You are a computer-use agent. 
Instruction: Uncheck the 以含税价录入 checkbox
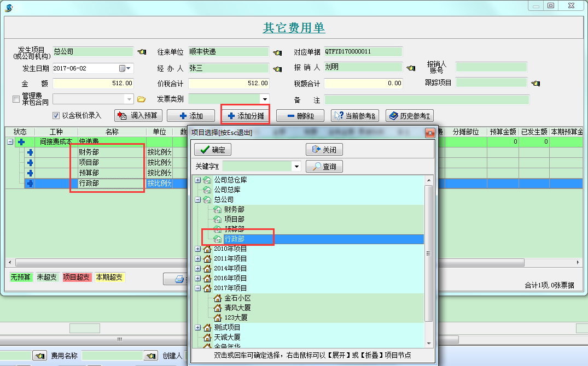(x=56, y=115)
